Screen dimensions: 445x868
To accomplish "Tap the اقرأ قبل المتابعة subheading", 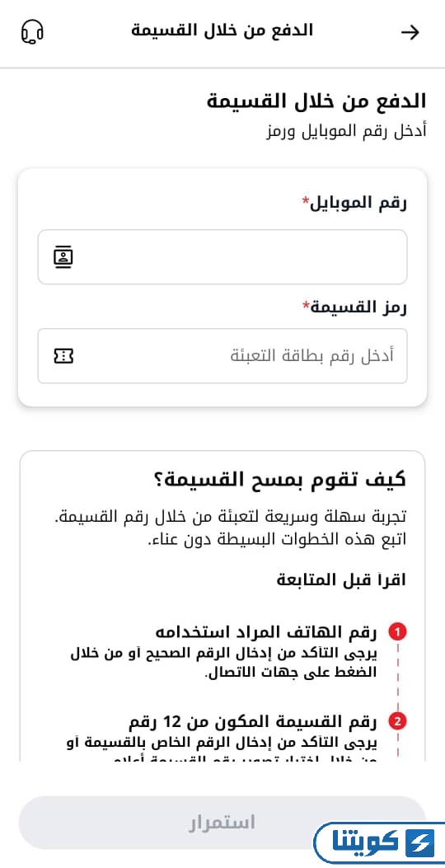I will coord(341,579).
